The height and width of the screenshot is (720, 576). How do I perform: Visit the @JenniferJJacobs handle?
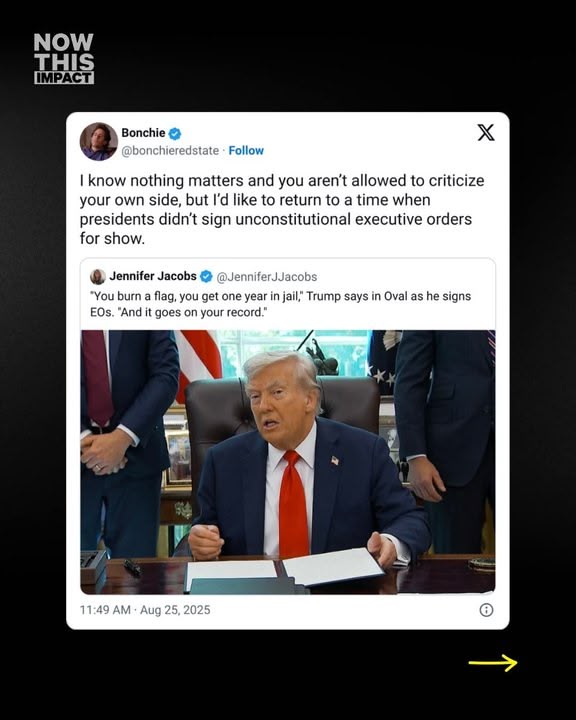(x=267, y=277)
